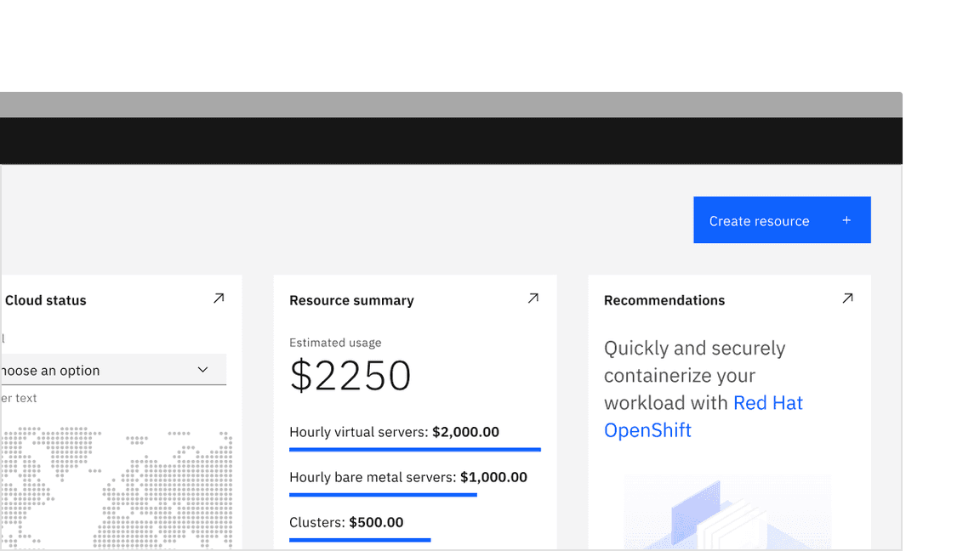Click the Cloud status card title
980x551 pixels.
(46, 300)
